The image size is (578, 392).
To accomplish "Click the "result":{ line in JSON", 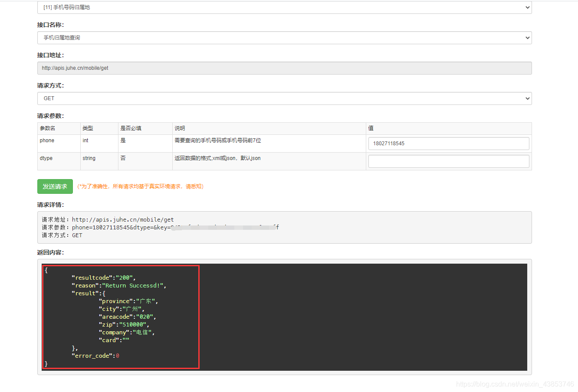I will 89,294.
